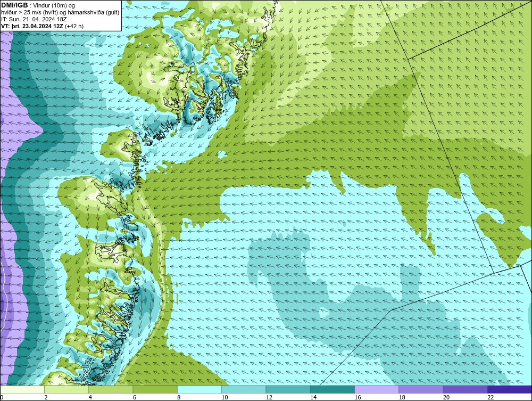Click the 6–8 m/s olive green swatch
The width and height of the screenshot is (532, 401).
tap(155, 389)
